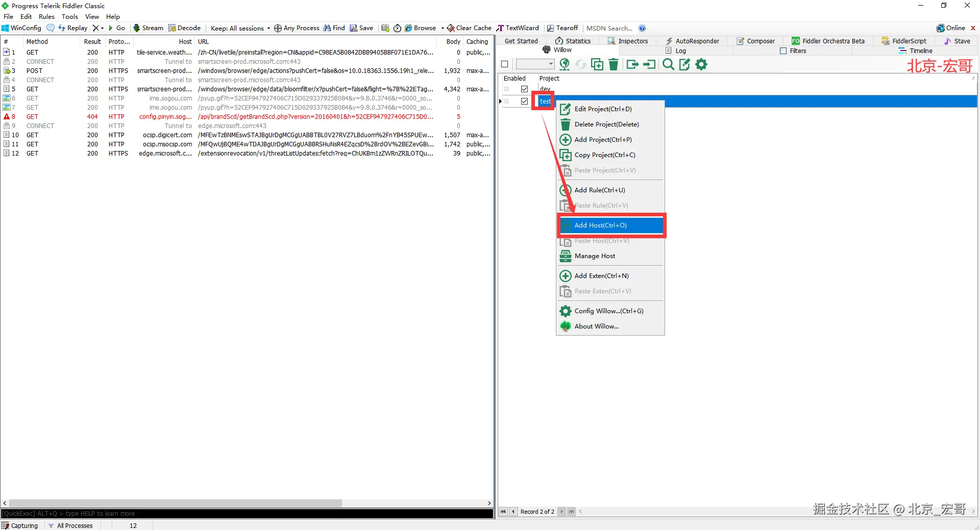Open the Find sessions tool

click(334, 28)
